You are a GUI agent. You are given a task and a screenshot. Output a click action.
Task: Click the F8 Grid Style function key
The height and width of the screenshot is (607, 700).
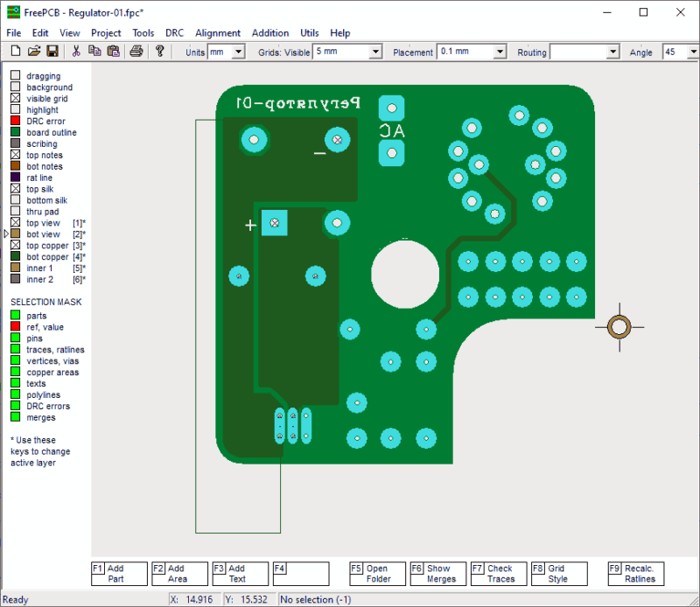coord(559,574)
